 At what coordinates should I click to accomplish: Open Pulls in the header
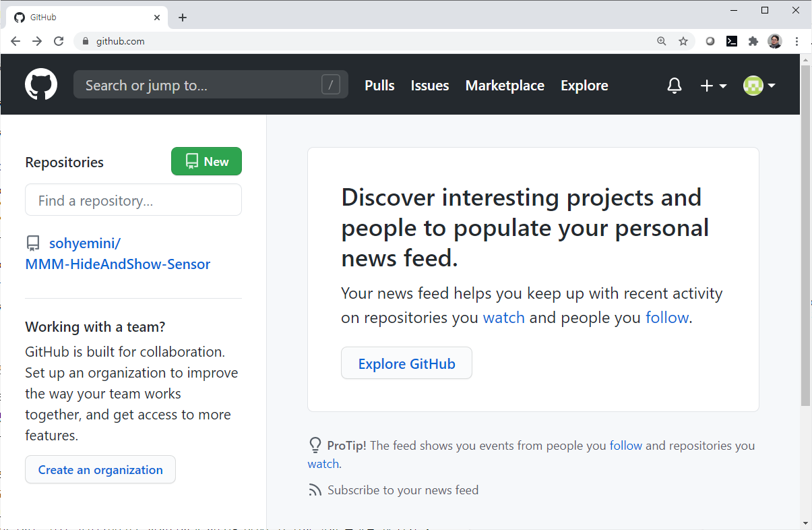tap(379, 86)
